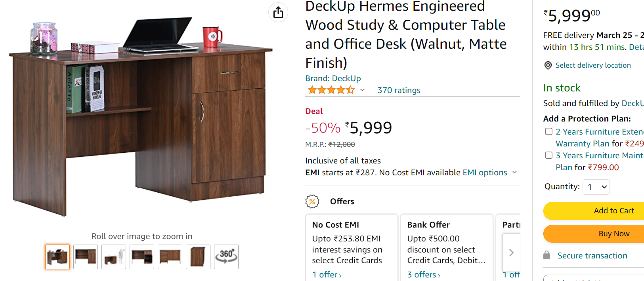644x281 pixels.
Task: Open the Quantity dropdown
Action: 596,187
